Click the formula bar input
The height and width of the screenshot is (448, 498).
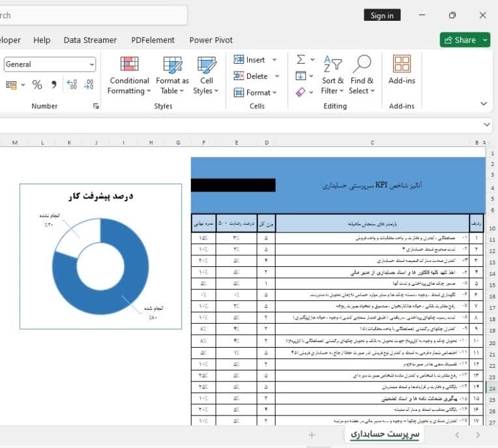tap(240, 124)
